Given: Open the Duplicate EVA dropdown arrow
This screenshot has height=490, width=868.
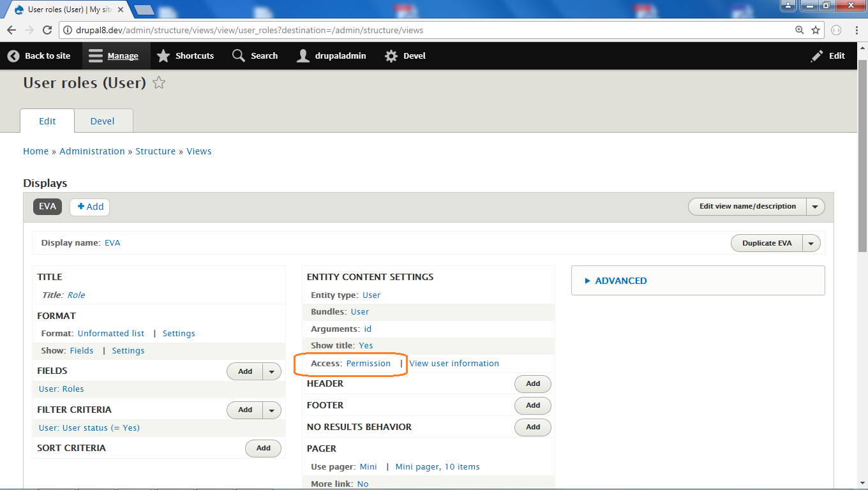Looking at the screenshot, I should [x=811, y=243].
